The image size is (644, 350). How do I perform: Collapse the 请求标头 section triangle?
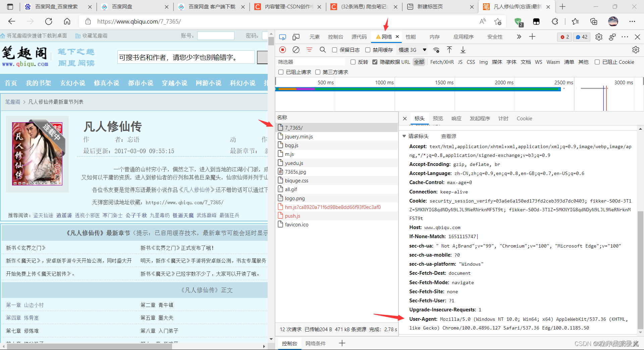pos(404,136)
